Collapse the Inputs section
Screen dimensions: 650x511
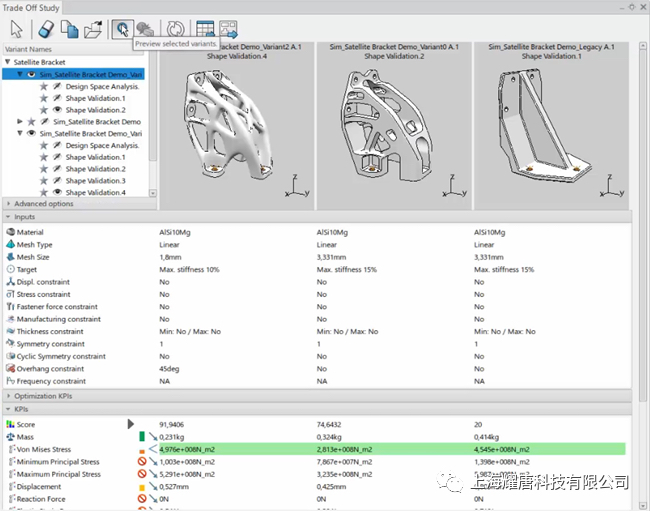pyautogui.click(x=8, y=217)
